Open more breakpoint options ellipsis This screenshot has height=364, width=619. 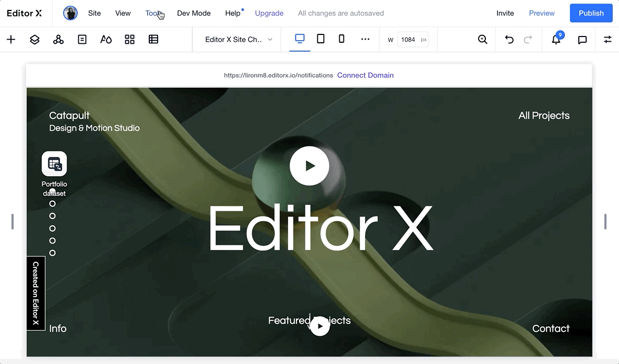pyautogui.click(x=365, y=39)
